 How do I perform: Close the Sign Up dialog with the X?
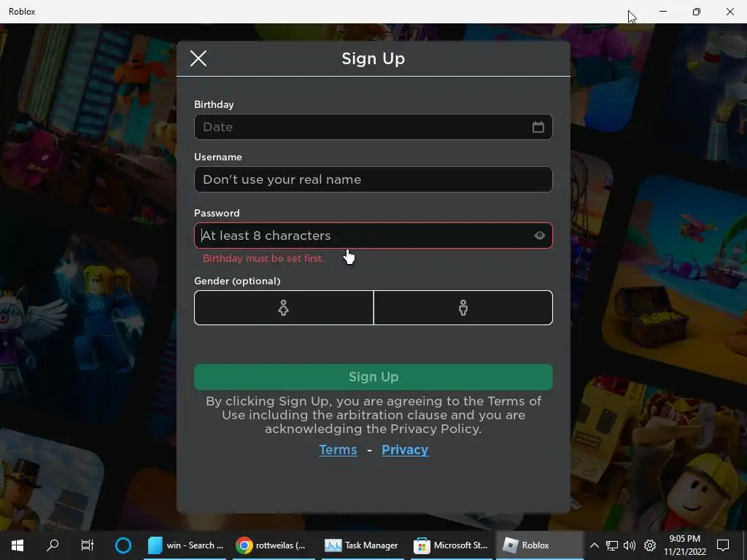point(198,58)
